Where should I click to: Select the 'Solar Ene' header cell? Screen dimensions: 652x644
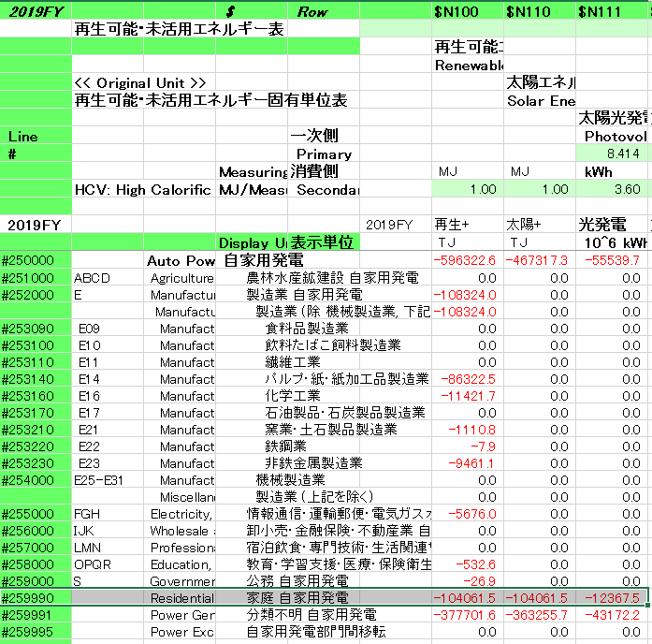[540, 101]
